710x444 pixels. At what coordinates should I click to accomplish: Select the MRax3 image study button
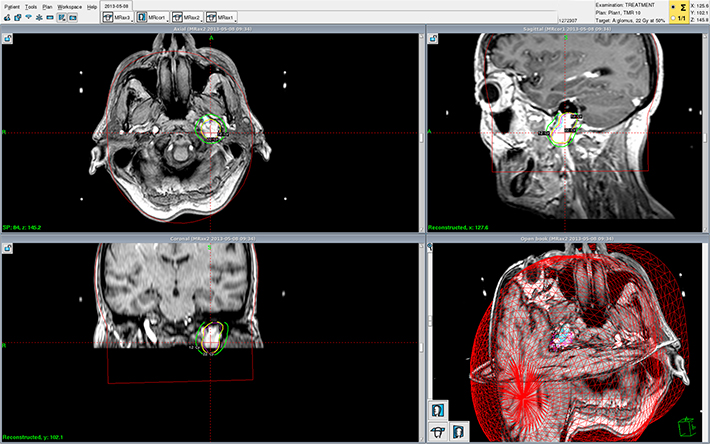[117, 18]
